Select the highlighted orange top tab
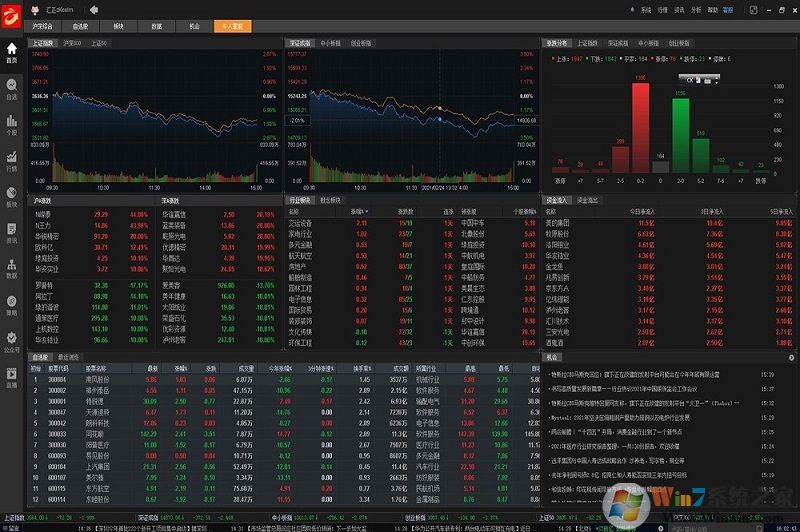The width and height of the screenshot is (800, 532). [x=233, y=26]
